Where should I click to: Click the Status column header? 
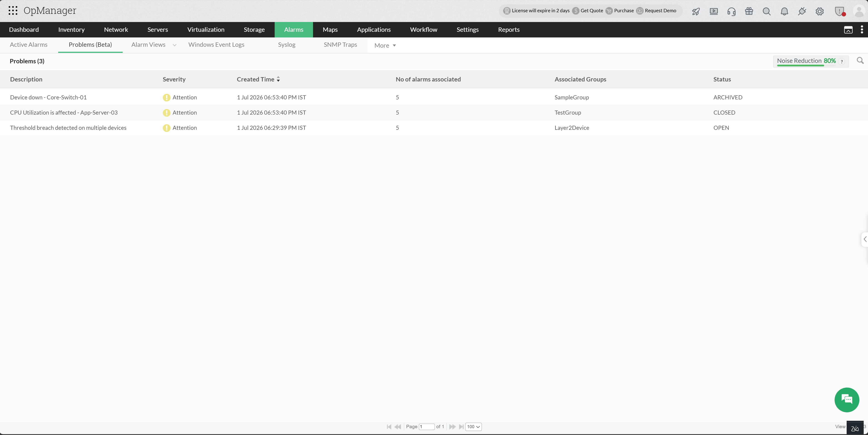click(x=722, y=79)
